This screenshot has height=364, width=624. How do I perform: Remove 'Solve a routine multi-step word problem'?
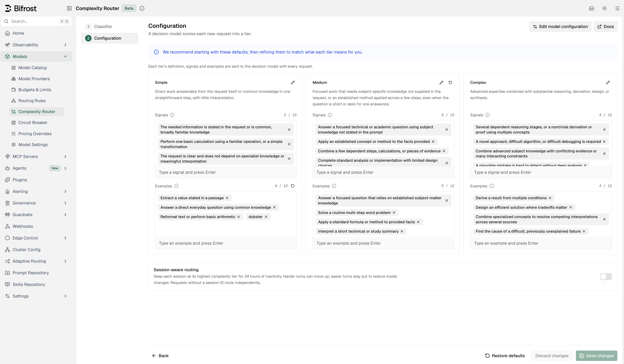(x=394, y=213)
